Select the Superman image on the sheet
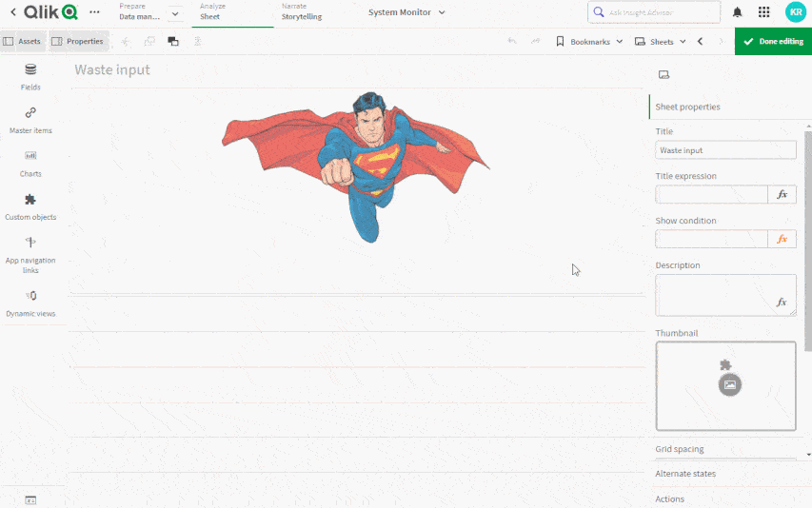The image size is (812, 508). point(356,166)
